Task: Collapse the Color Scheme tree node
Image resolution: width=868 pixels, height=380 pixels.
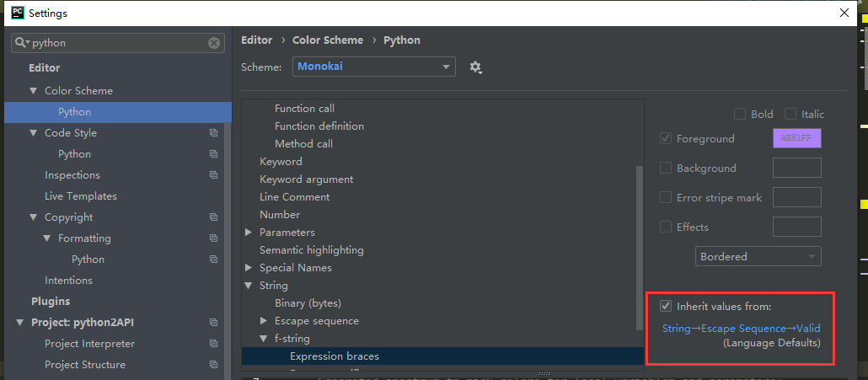Action: pyautogui.click(x=33, y=91)
